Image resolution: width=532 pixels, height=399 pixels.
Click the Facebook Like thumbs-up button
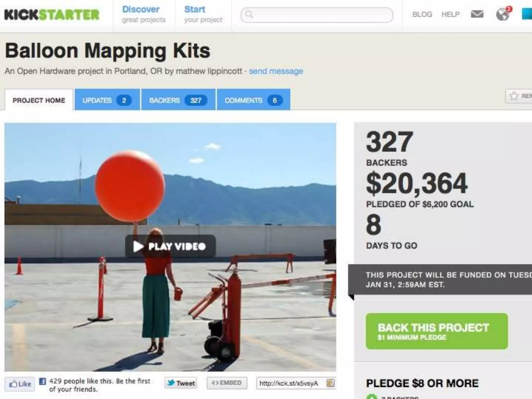click(x=20, y=384)
